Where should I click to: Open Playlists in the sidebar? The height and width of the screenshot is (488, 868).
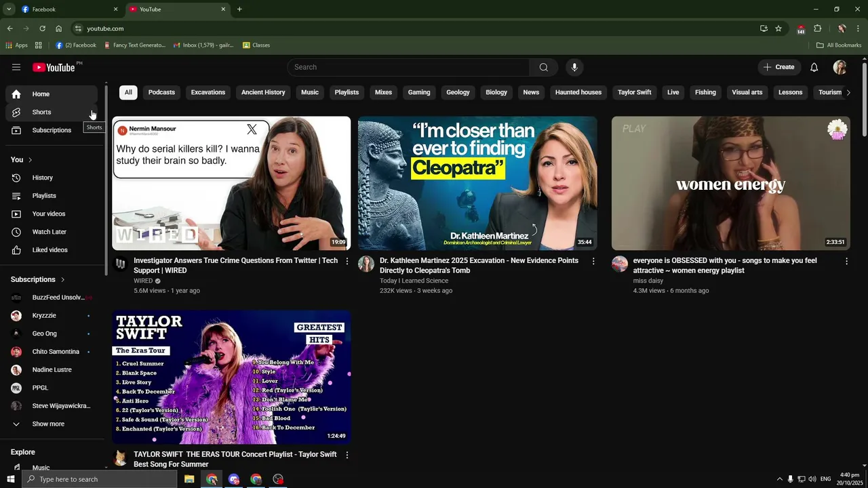52,196
